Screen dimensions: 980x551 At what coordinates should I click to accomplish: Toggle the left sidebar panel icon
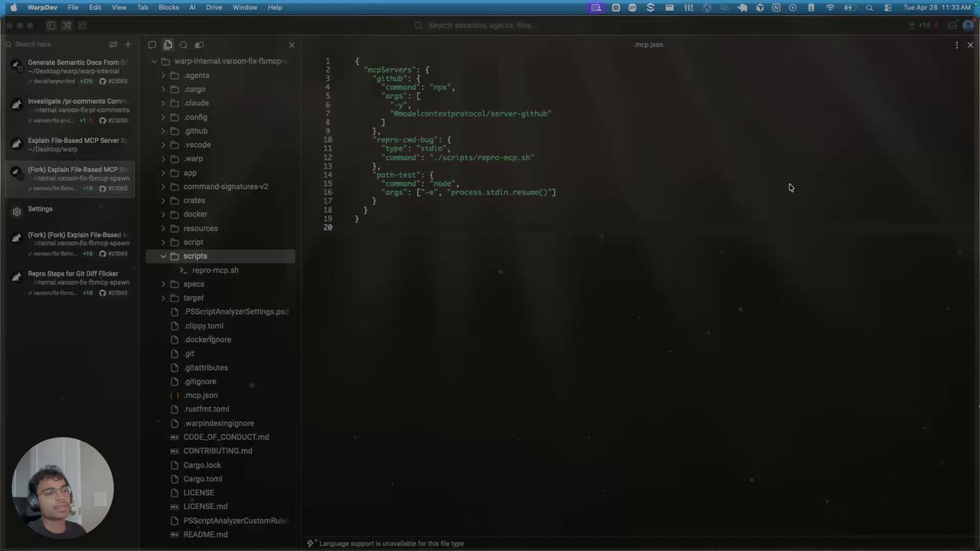pyautogui.click(x=51, y=25)
